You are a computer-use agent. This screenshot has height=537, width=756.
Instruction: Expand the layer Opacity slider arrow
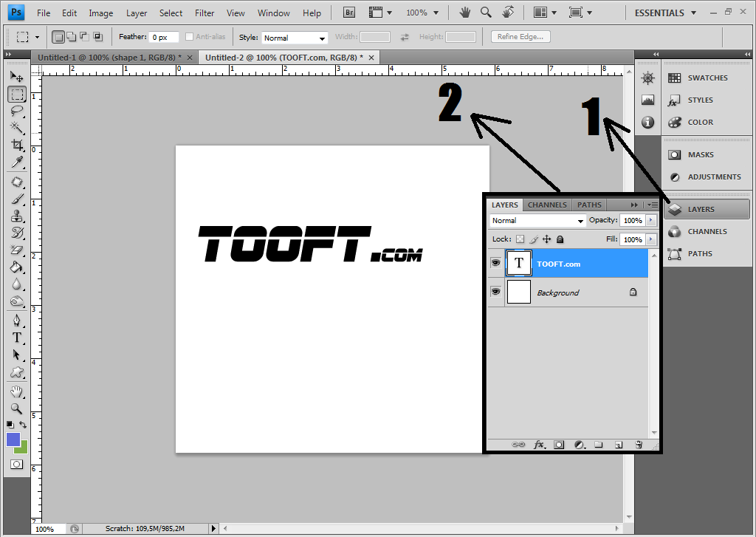[x=650, y=220]
